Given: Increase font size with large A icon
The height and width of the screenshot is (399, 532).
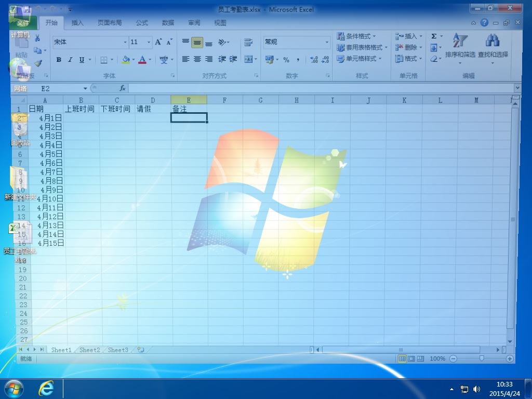Looking at the screenshot, I should [x=158, y=42].
